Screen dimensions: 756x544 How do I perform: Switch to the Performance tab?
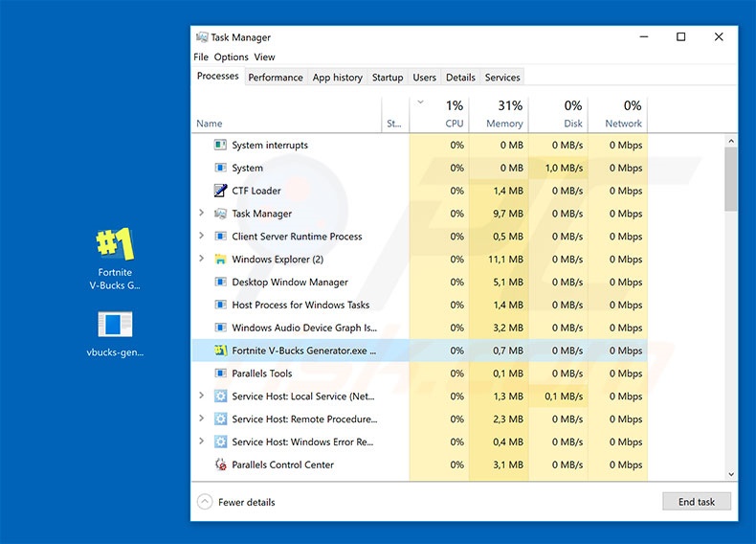click(276, 78)
